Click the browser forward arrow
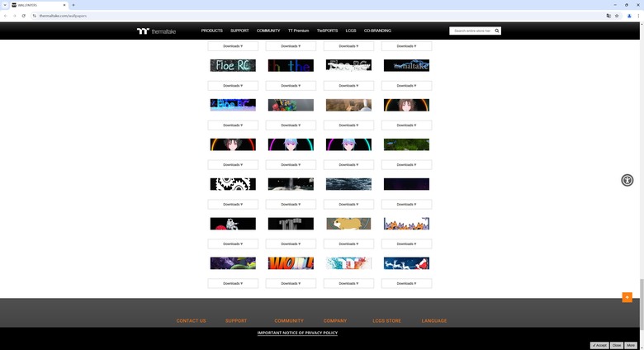Image resolution: width=644 pixels, height=350 pixels. 14,16
